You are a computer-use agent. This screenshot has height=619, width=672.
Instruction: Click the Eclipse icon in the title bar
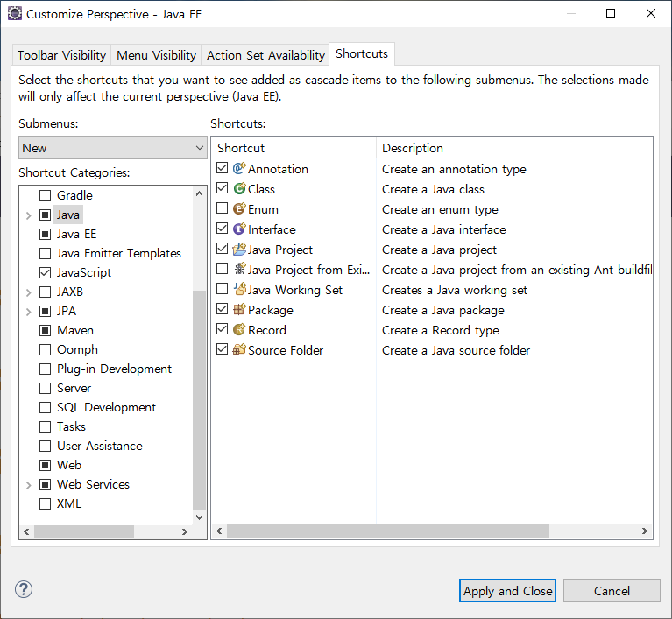coord(14,14)
